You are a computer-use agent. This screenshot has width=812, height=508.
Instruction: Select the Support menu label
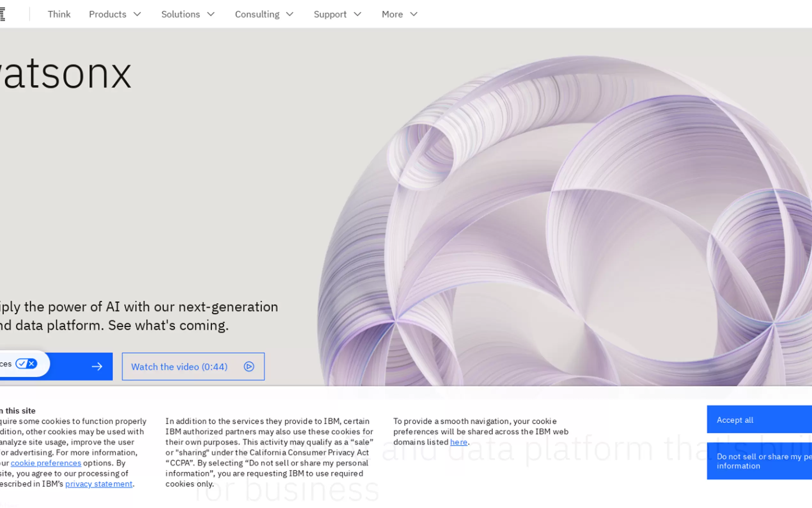330,14
